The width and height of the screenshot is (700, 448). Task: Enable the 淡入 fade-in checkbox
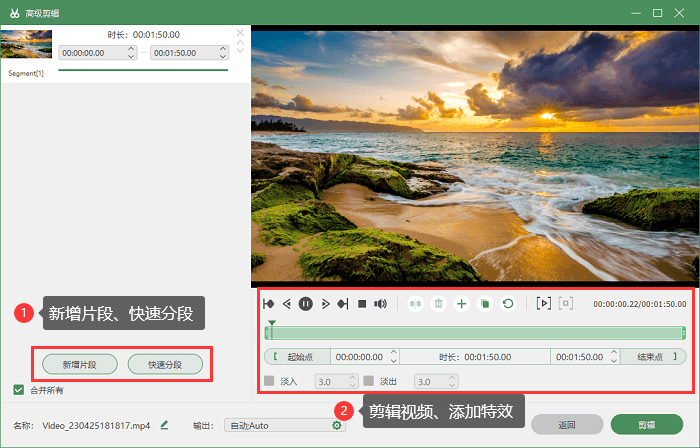(x=269, y=381)
